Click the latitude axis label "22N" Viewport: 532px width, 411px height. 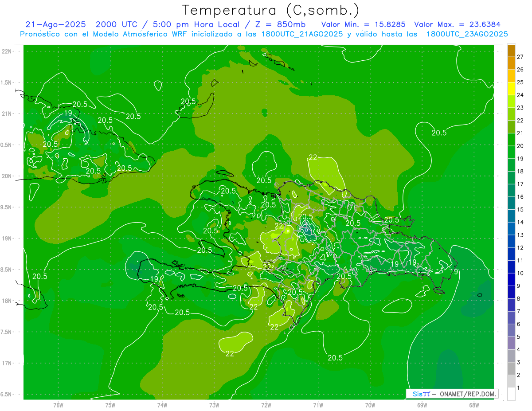click(7, 51)
